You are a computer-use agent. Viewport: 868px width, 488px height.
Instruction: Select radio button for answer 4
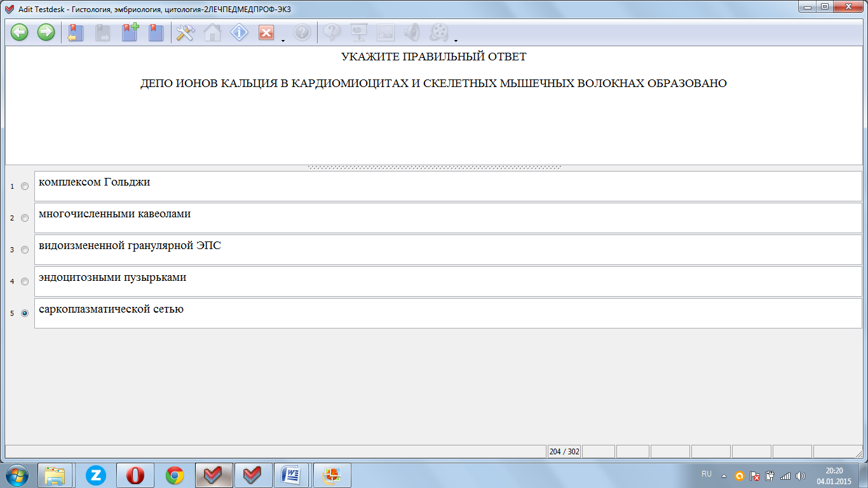(25, 281)
